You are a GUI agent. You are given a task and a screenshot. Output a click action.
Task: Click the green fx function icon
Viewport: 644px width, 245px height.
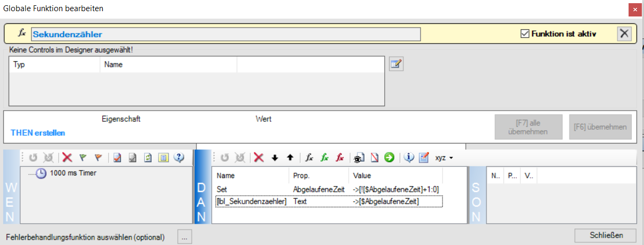coord(324,158)
